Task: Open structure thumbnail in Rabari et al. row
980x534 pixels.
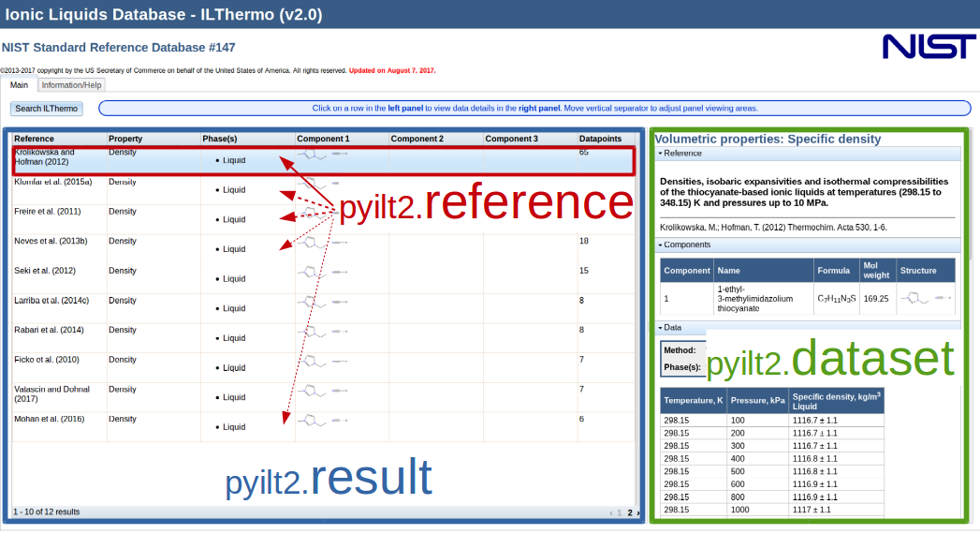Action: pos(323,332)
